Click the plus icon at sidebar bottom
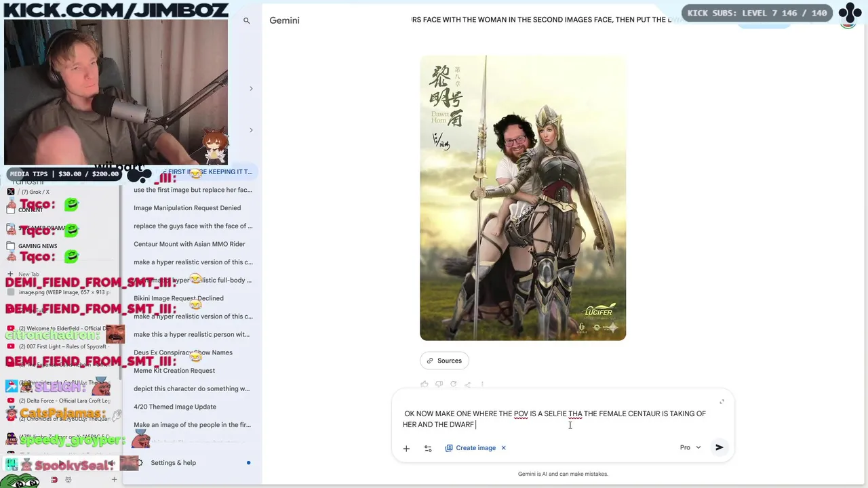868x488 pixels. click(114, 480)
